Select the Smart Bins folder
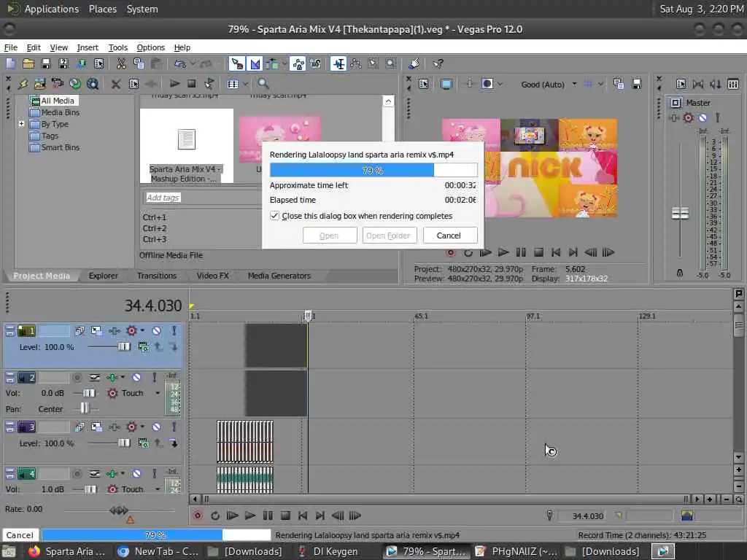This screenshot has height=560, width=747. (x=55, y=147)
